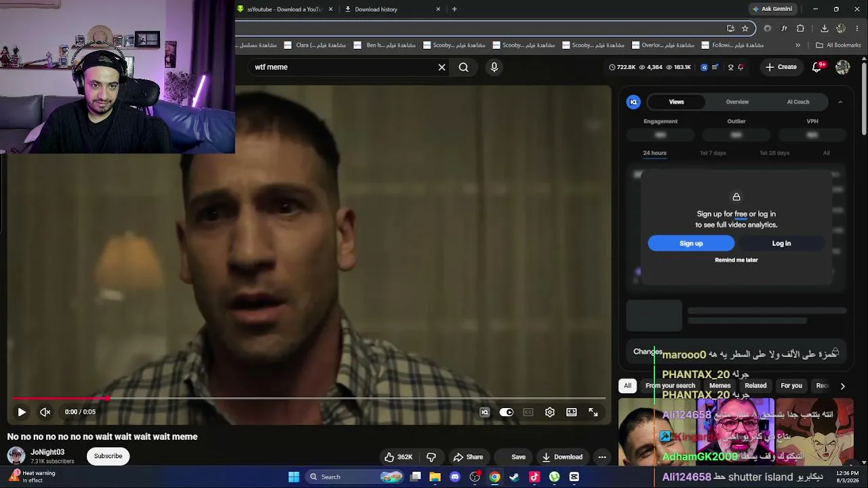Select the 'All' filter chip

(627, 386)
